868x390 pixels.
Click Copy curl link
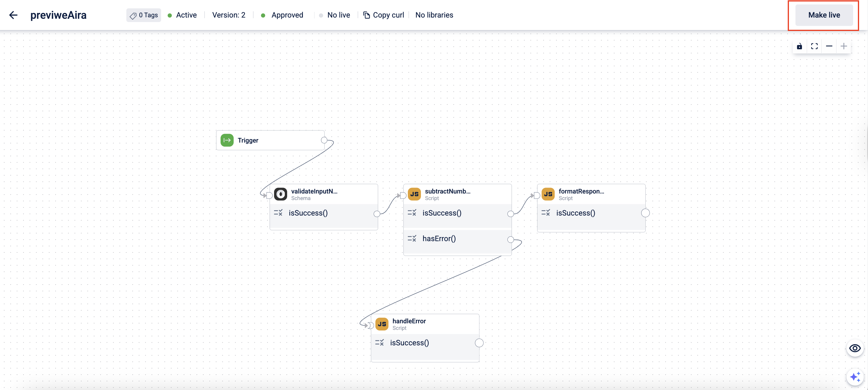[x=383, y=15]
